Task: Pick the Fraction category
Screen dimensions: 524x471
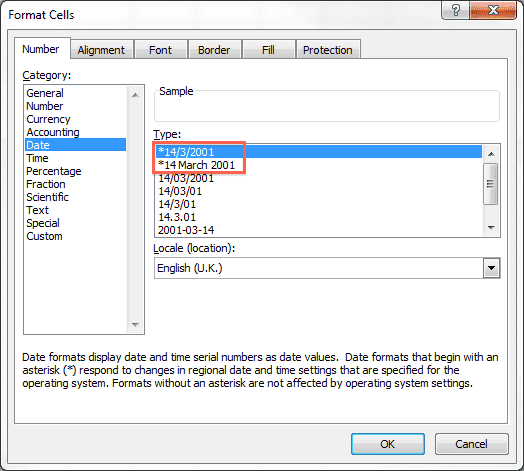Action: [76, 184]
